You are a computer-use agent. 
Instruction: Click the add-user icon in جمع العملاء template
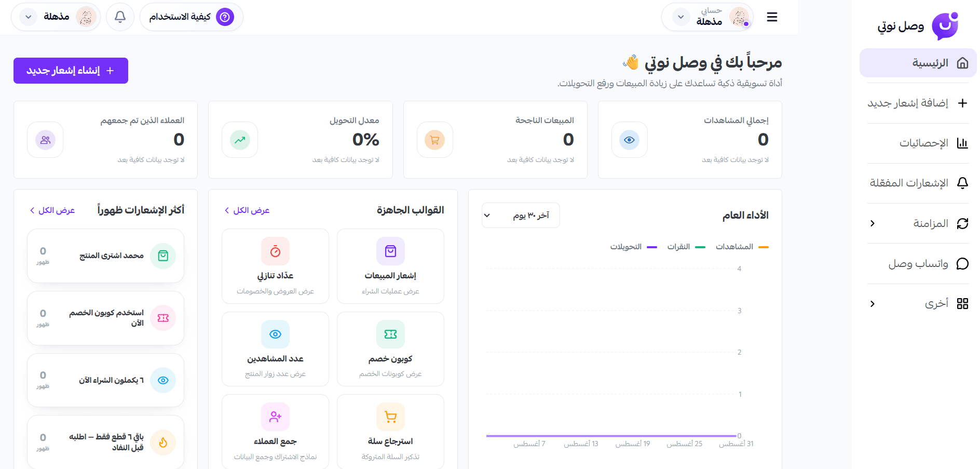click(275, 417)
